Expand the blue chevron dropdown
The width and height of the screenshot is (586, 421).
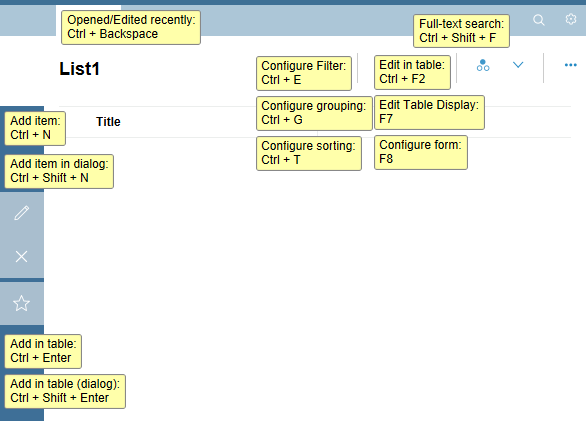coord(518,65)
